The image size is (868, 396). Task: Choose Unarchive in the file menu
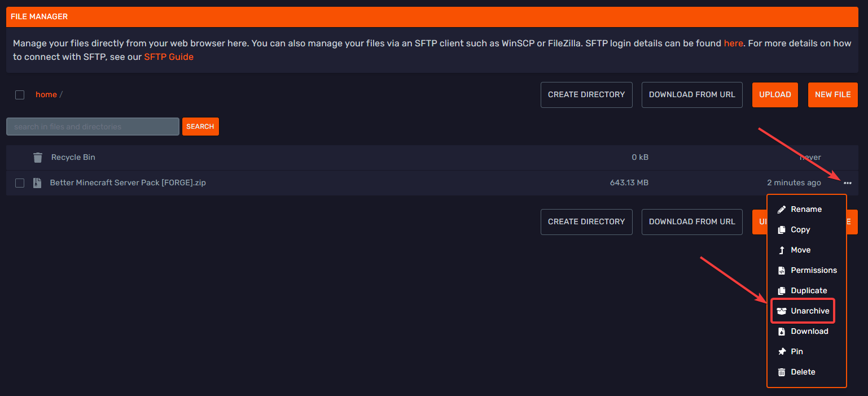[809, 311]
